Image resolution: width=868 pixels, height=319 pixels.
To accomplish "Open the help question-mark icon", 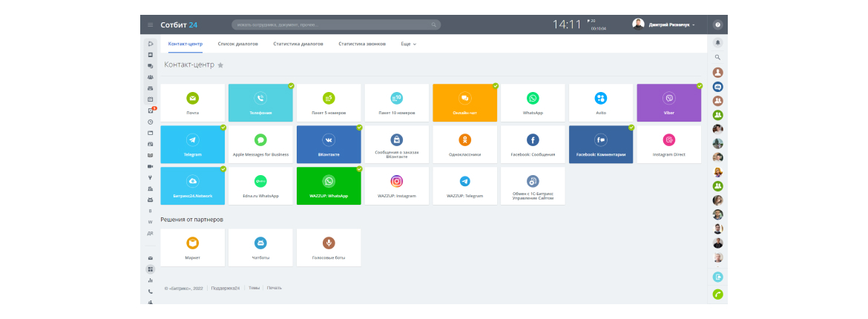I will [x=718, y=25].
